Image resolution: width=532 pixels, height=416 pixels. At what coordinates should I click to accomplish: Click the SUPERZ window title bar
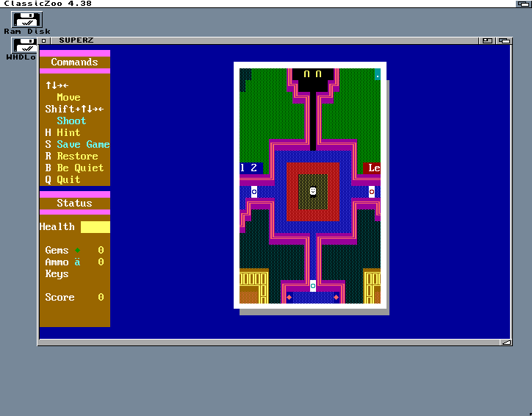coord(265,40)
